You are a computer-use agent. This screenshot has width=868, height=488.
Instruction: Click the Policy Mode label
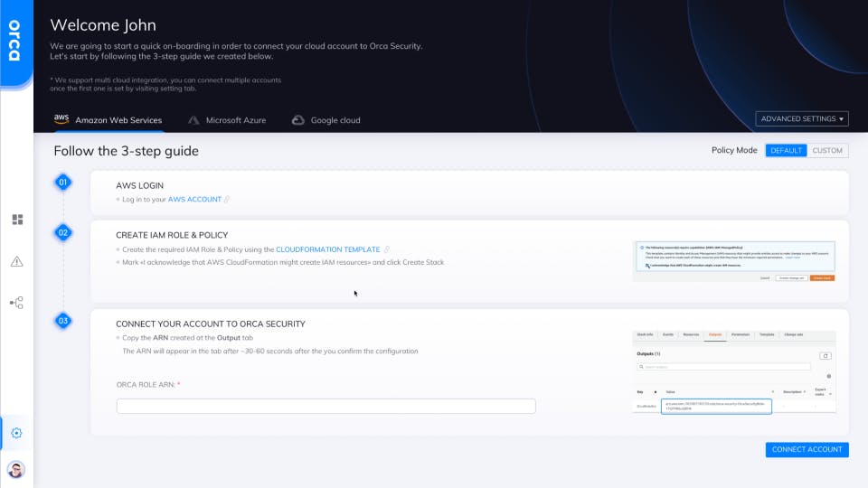point(734,151)
